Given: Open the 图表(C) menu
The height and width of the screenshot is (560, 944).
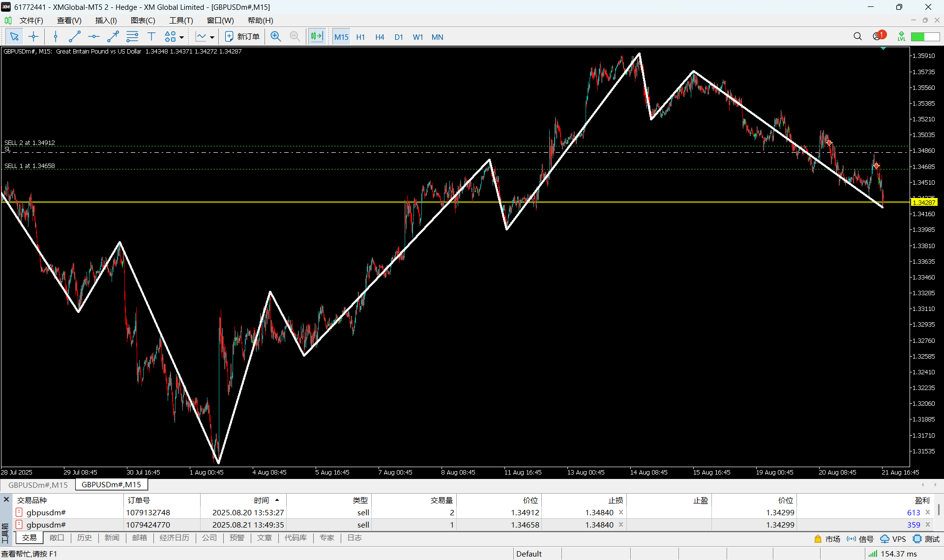Looking at the screenshot, I should tap(143, 20).
